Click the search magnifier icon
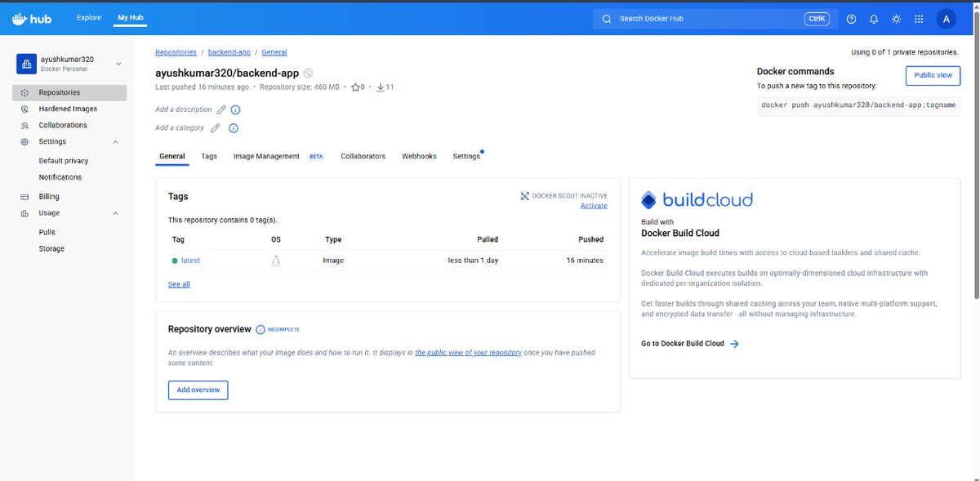The height and width of the screenshot is (481, 980). pyautogui.click(x=607, y=19)
